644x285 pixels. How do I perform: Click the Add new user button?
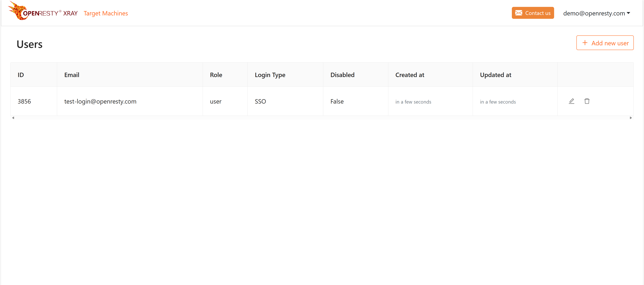tap(605, 43)
